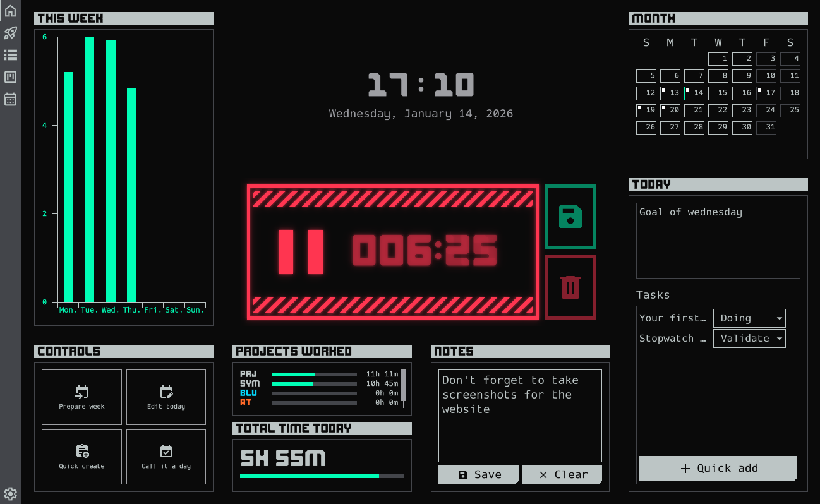Open the home dashboard sidebar icon
820x504 pixels.
click(x=10, y=11)
